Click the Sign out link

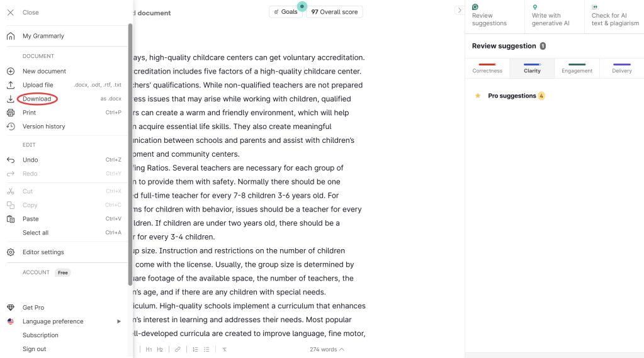click(x=34, y=349)
